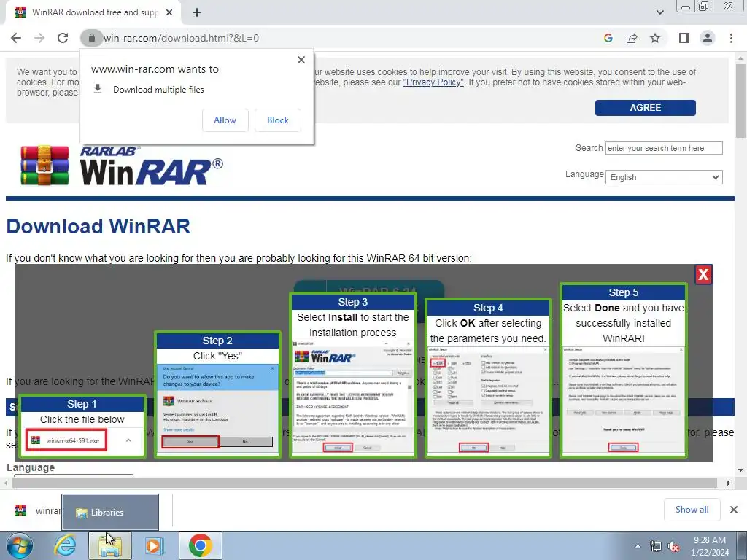Go back to the previous page

point(16,38)
